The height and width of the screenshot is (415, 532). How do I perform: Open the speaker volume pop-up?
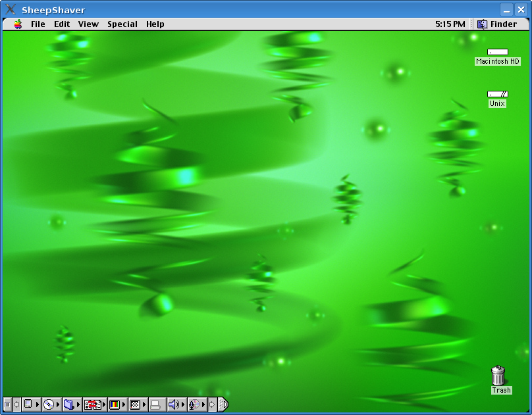(x=174, y=404)
